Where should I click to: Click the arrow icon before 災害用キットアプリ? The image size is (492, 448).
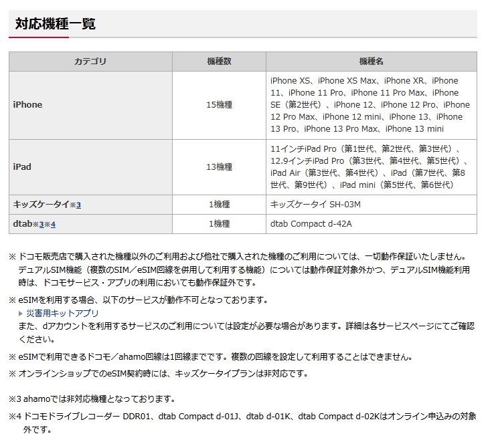click(x=21, y=314)
